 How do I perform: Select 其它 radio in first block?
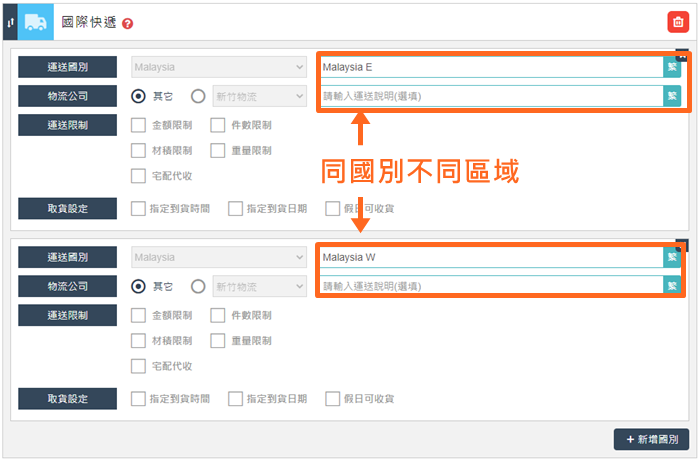[138, 96]
